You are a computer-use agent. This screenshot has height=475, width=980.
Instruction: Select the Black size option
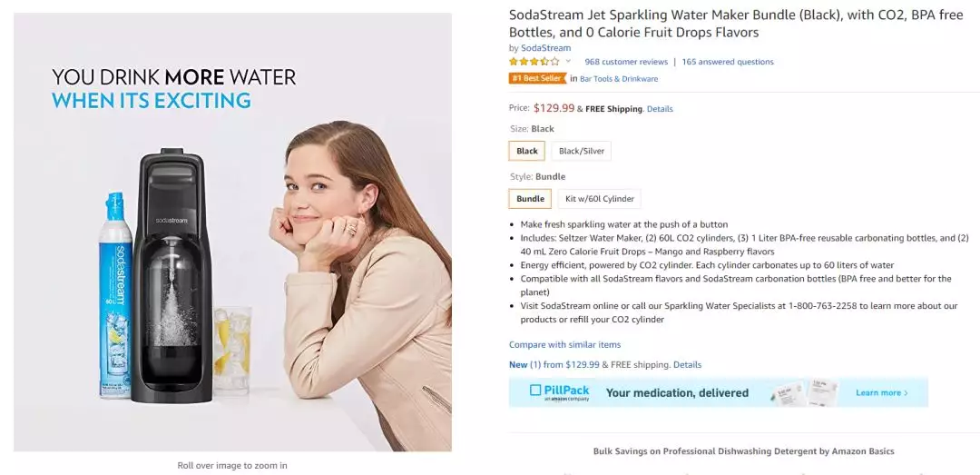pos(527,151)
